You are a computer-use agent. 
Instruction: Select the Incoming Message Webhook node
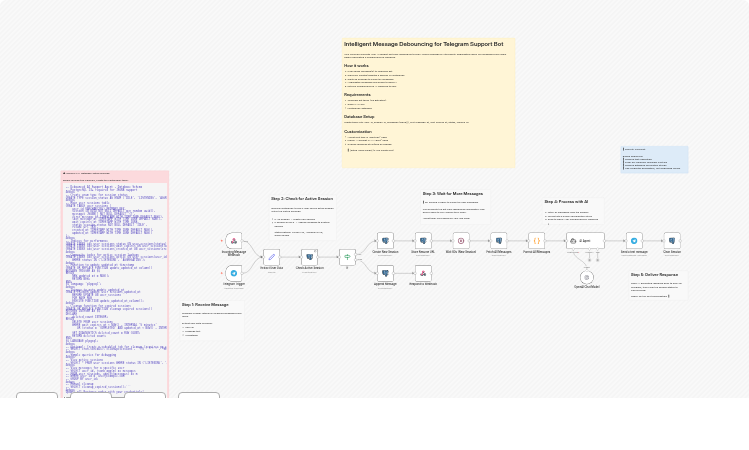pos(233,240)
